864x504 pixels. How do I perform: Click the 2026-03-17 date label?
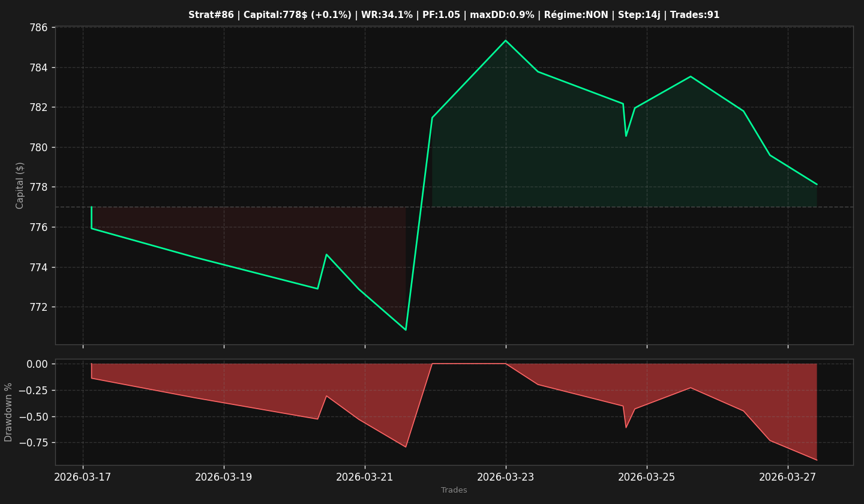pyautogui.click(x=83, y=477)
